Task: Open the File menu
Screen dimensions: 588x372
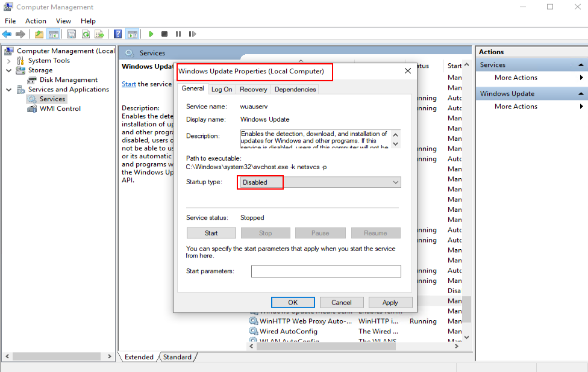Action: 10,21
